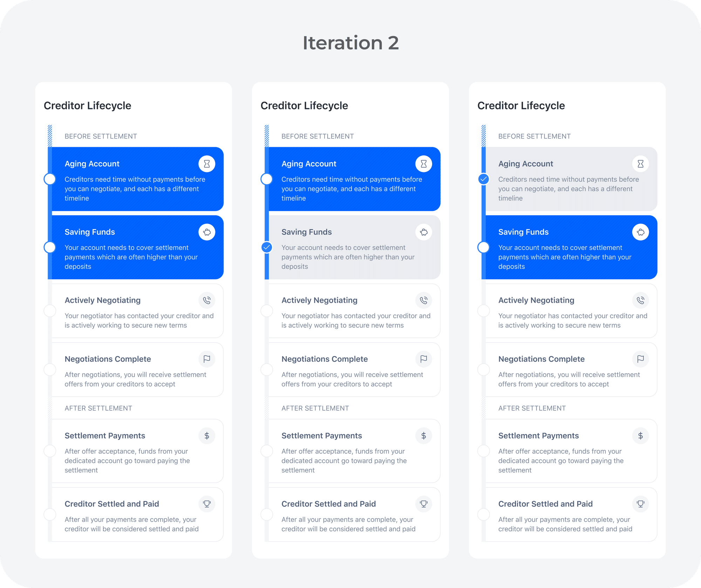Viewport: 701px width, 588px height.
Task: Click the middle panel's Saving Funds description text
Action: 348,257
